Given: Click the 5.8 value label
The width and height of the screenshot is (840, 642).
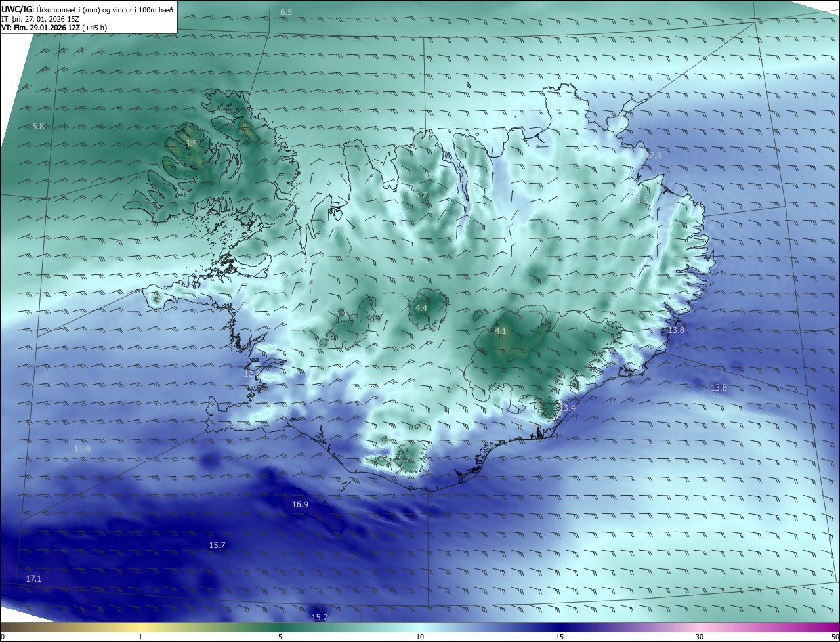Looking at the screenshot, I should click(x=38, y=126).
